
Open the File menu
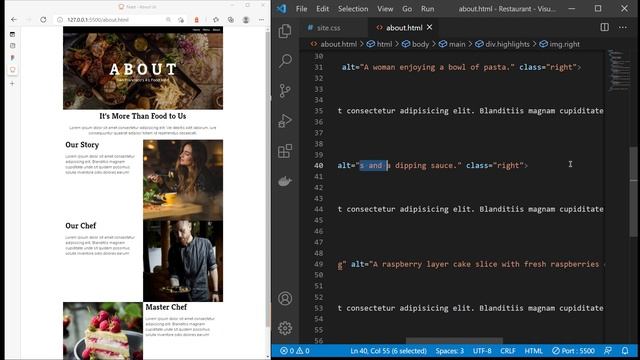point(302,9)
